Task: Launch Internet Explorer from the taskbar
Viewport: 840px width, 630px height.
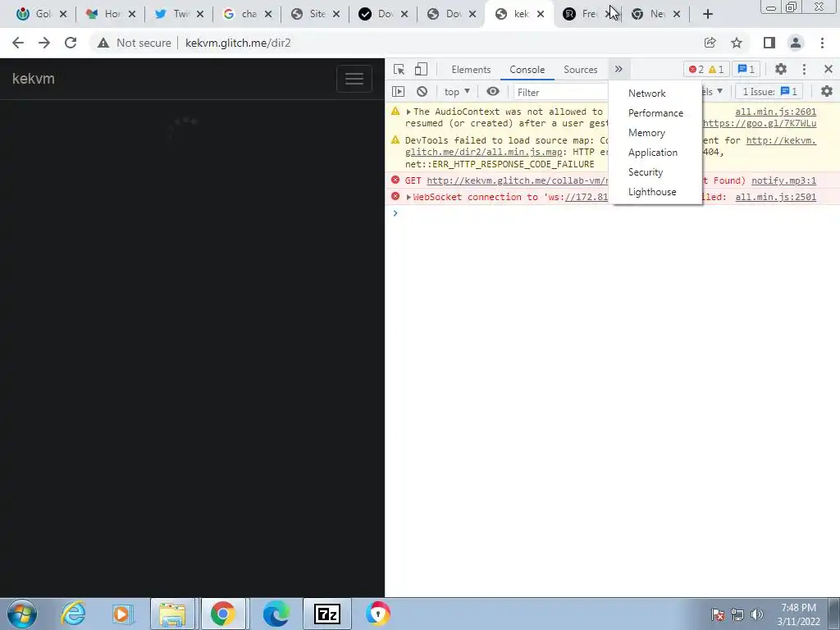Action: (x=73, y=614)
